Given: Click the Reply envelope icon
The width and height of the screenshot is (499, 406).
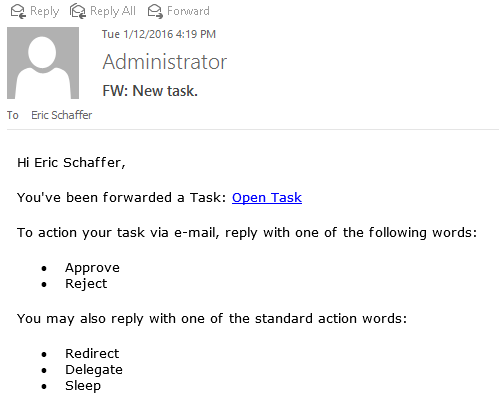Looking at the screenshot, I should coord(18,11).
